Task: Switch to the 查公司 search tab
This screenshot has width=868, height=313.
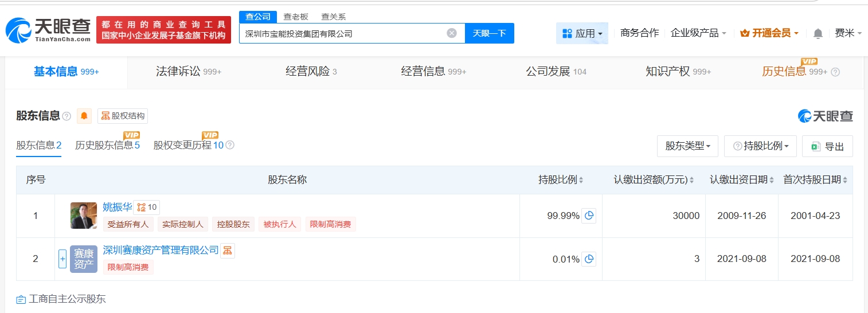Action: 258,17
